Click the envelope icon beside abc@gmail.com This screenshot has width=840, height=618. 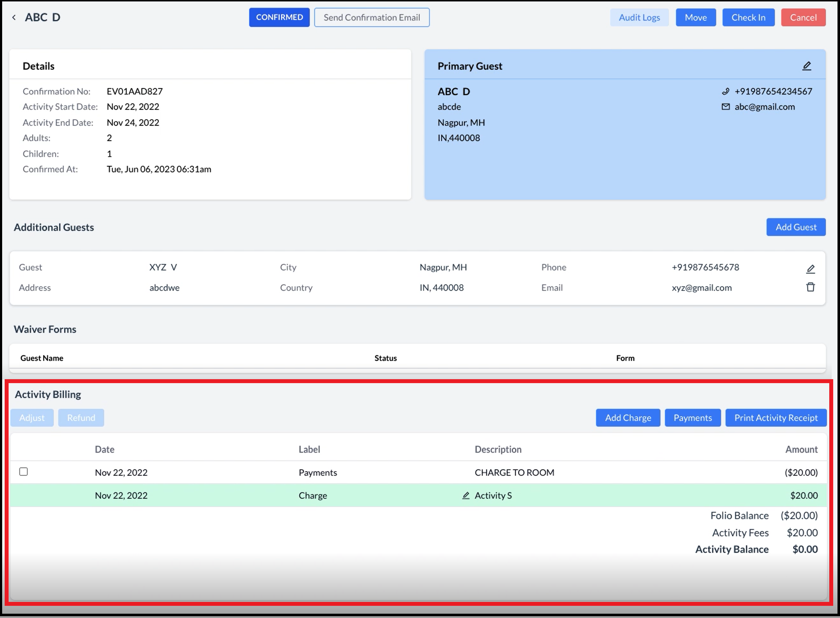pos(725,107)
